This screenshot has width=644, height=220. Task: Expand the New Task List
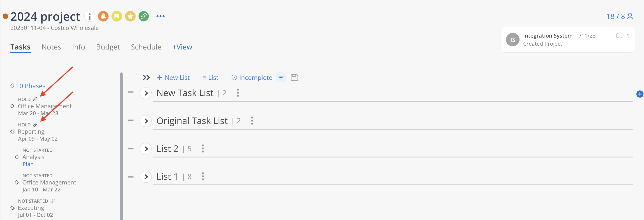pyautogui.click(x=146, y=93)
